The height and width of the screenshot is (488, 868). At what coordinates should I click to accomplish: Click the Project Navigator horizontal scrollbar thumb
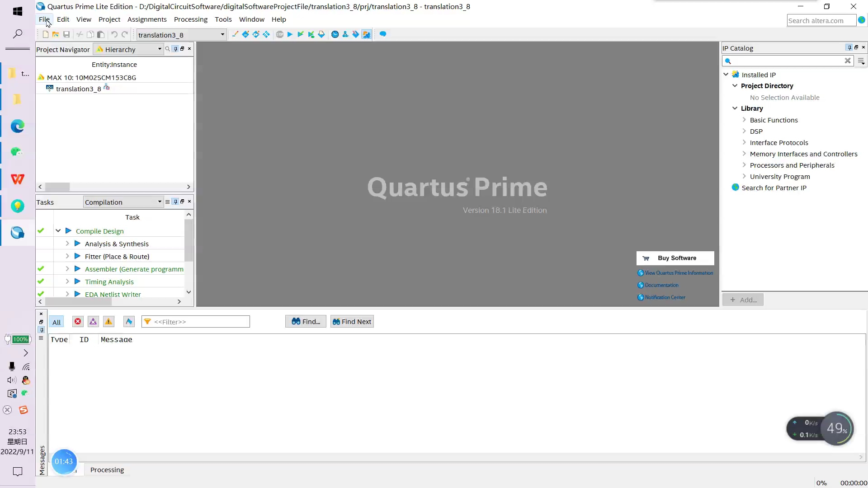[x=57, y=187]
